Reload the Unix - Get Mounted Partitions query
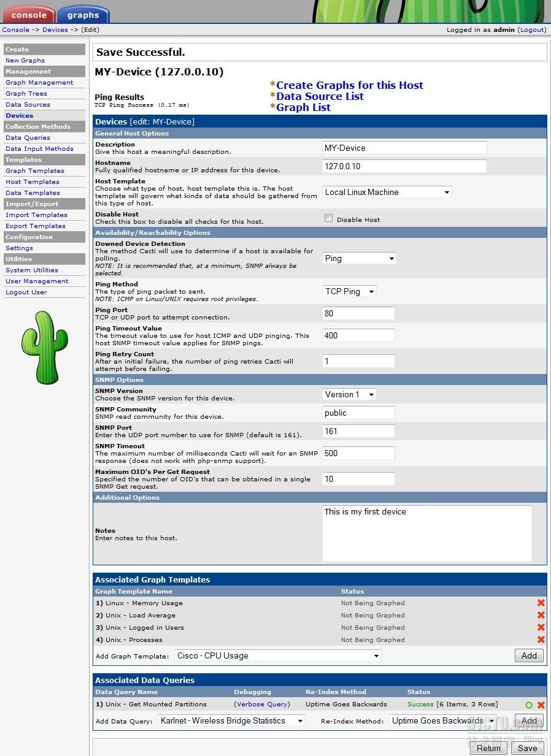This screenshot has width=551, height=756. [529, 705]
